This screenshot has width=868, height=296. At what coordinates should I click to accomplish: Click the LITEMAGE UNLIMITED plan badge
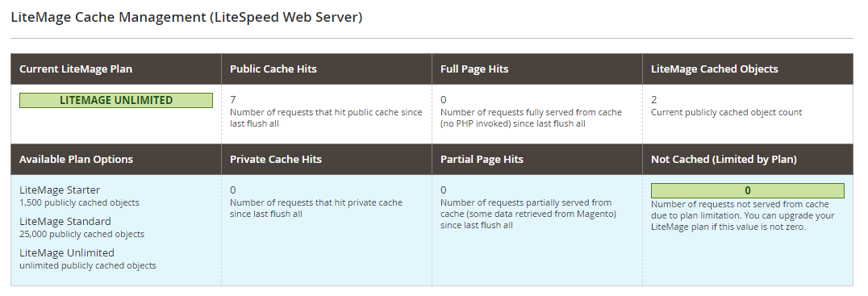116,100
